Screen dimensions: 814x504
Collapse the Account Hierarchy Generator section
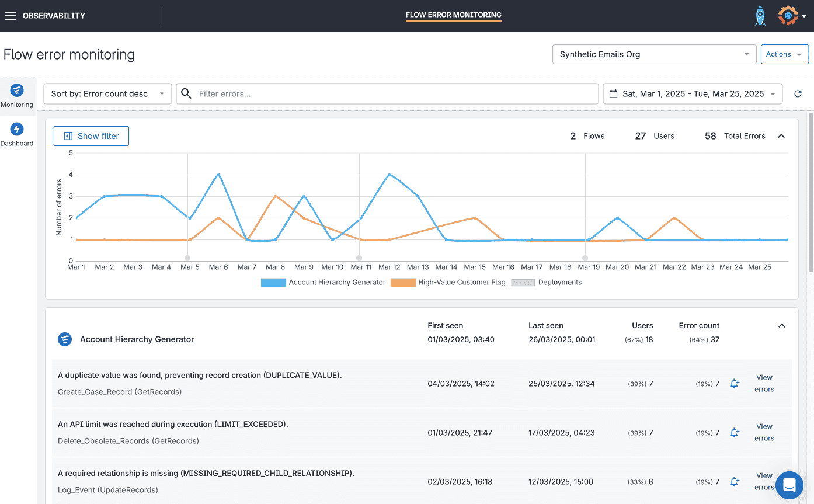pyautogui.click(x=782, y=326)
